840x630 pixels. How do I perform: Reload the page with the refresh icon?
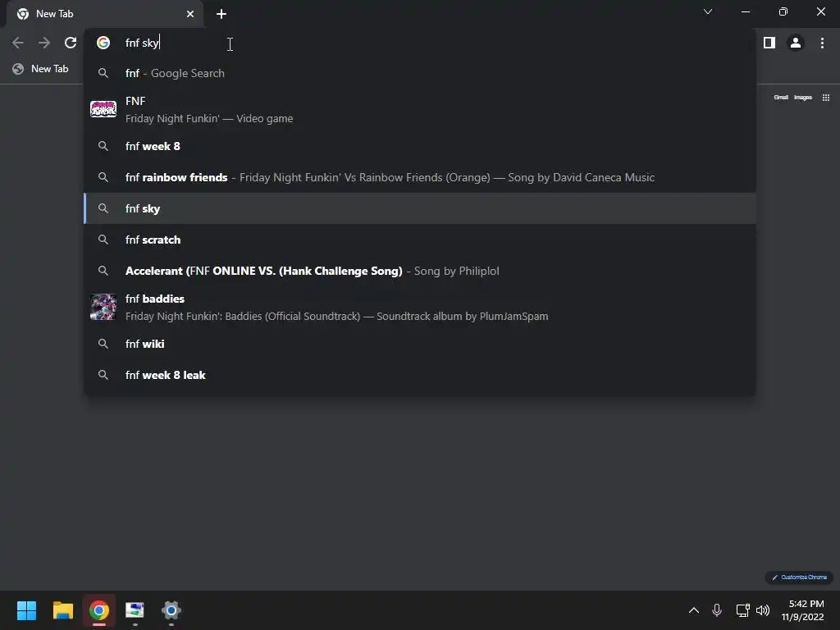point(71,43)
